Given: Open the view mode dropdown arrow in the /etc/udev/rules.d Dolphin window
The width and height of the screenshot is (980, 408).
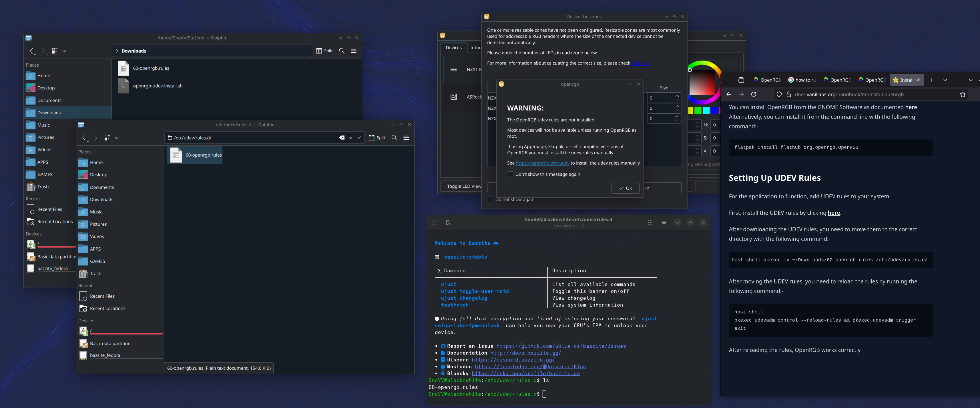Looking at the screenshot, I should coord(117,138).
